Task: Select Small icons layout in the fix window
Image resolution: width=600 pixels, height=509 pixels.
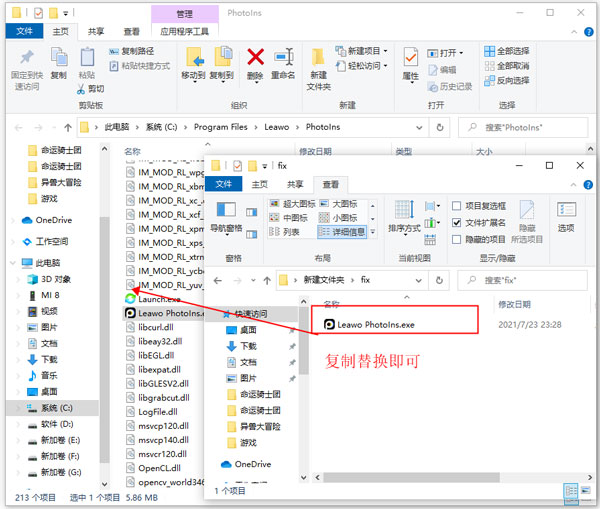Action: (338, 218)
